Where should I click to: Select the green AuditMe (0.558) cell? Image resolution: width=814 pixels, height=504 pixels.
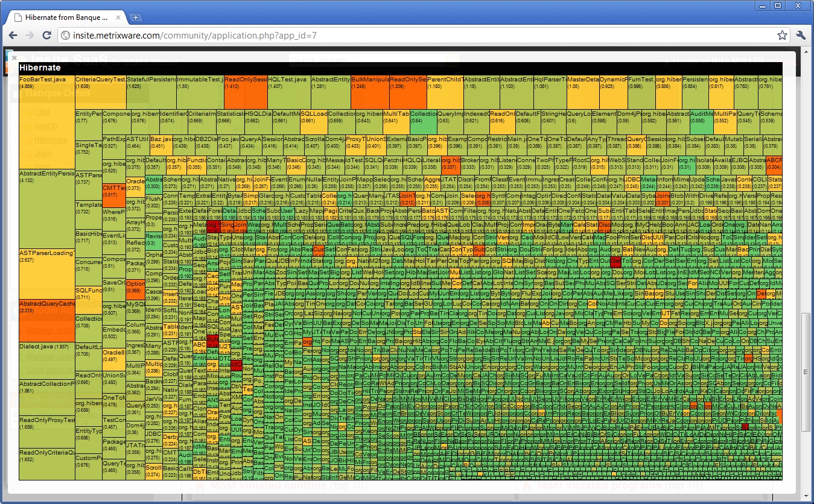click(701, 122)
